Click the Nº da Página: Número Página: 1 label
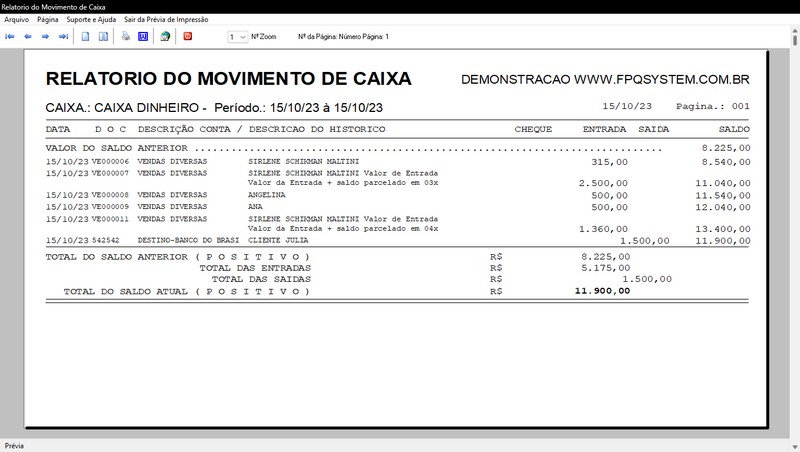Screen dimensions: 800x452 click(x=343, y=37)
